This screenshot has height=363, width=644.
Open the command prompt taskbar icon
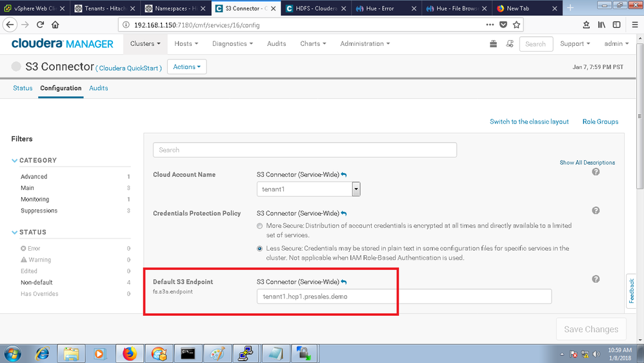[188, 353]
